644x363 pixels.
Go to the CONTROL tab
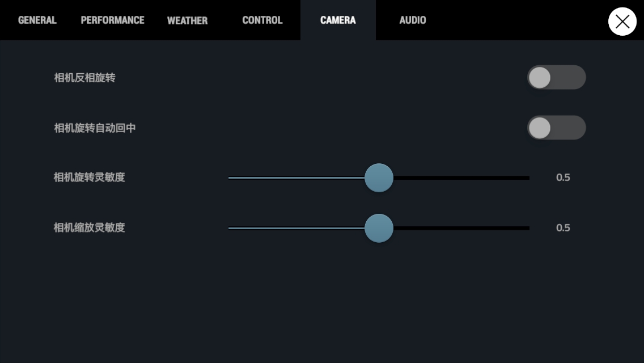(x=262, y=20)
